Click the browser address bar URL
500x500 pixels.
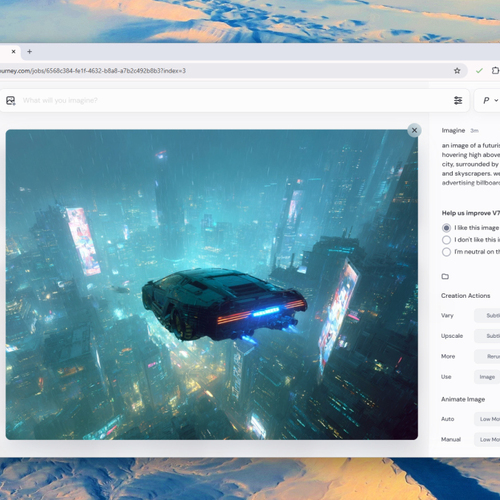(93, 71)
